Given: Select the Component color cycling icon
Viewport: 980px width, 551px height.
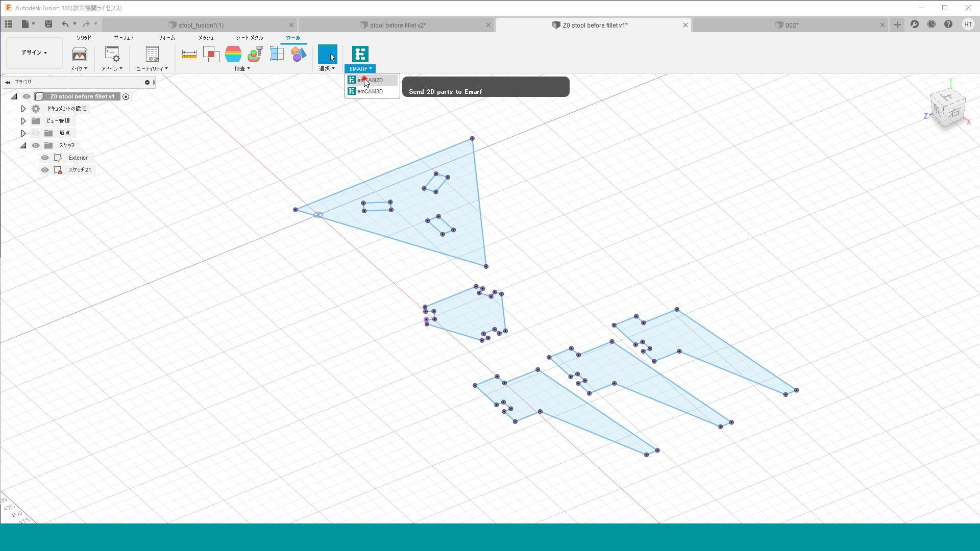Looking at the screenshot, I should 299,54.
